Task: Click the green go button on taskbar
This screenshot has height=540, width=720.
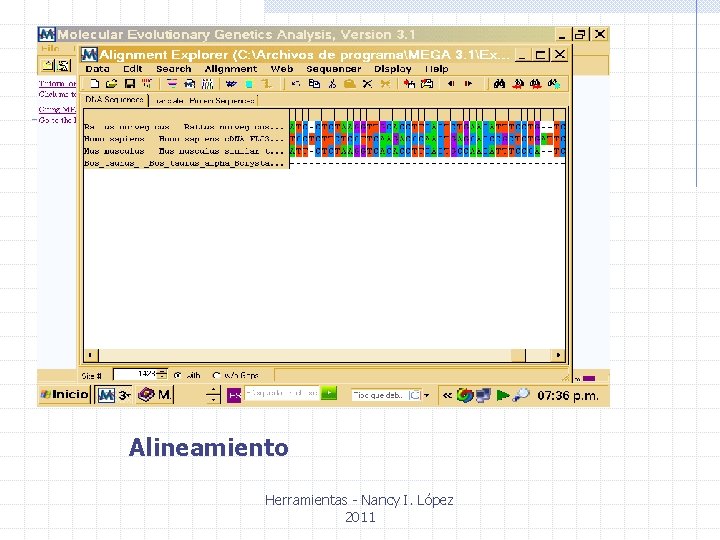Action: tap(329, 393)
